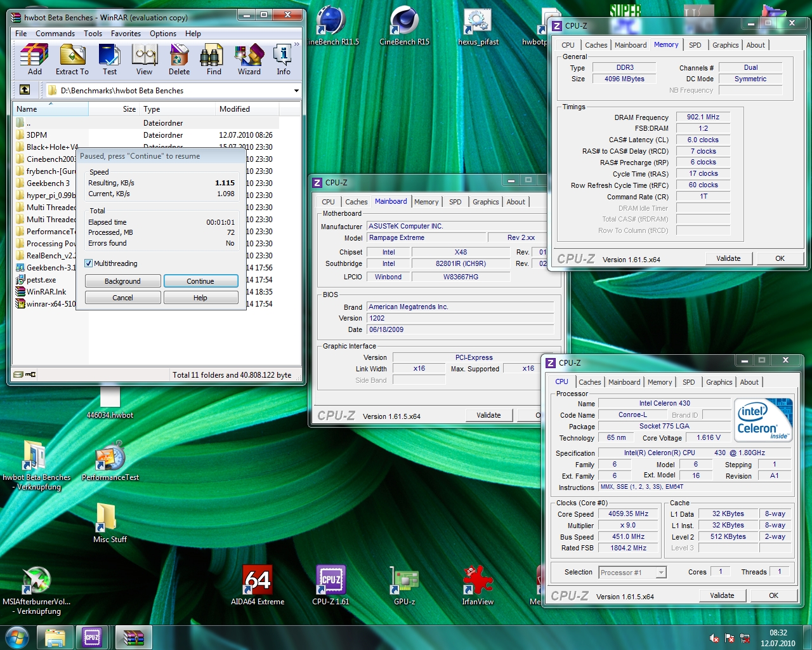This screenshot has height=650, width=812.
Task: Select Graphics tab in CPU tab CPU-Z window
Action: coord(719,382)
